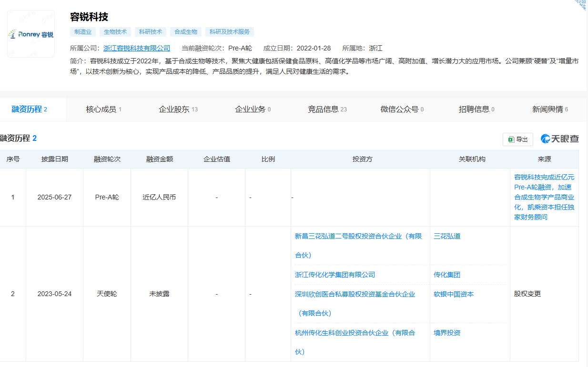Switch to 招聘信息 tab
This screenshot has width=588, height=367.
coord(476,109)
